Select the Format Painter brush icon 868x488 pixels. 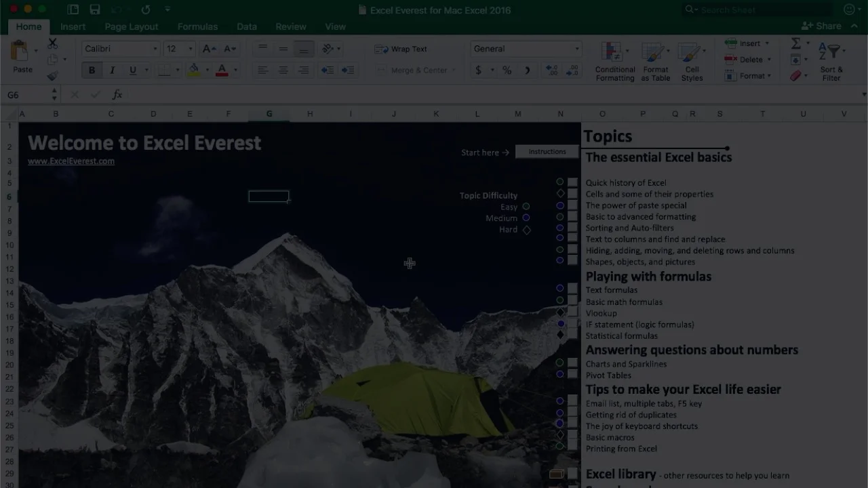(x=52, y=76)
